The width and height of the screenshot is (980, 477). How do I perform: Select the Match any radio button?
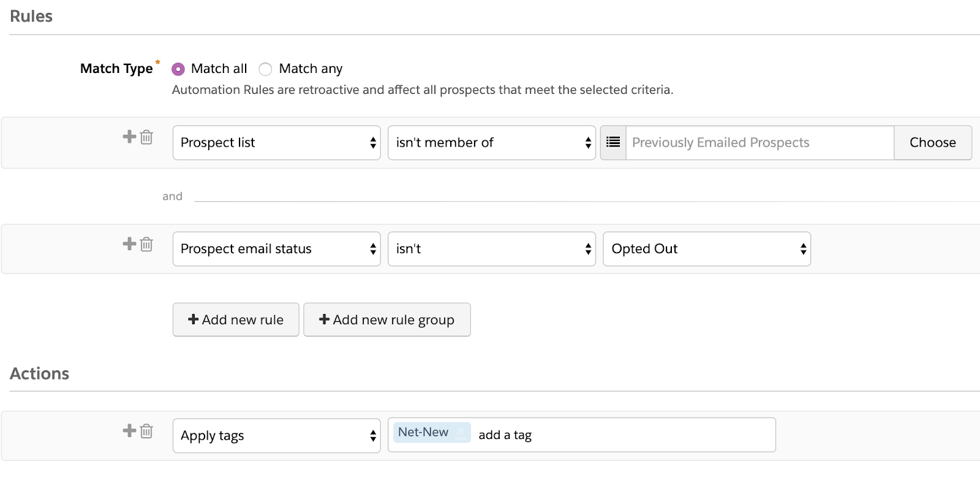tap(265, 69)
